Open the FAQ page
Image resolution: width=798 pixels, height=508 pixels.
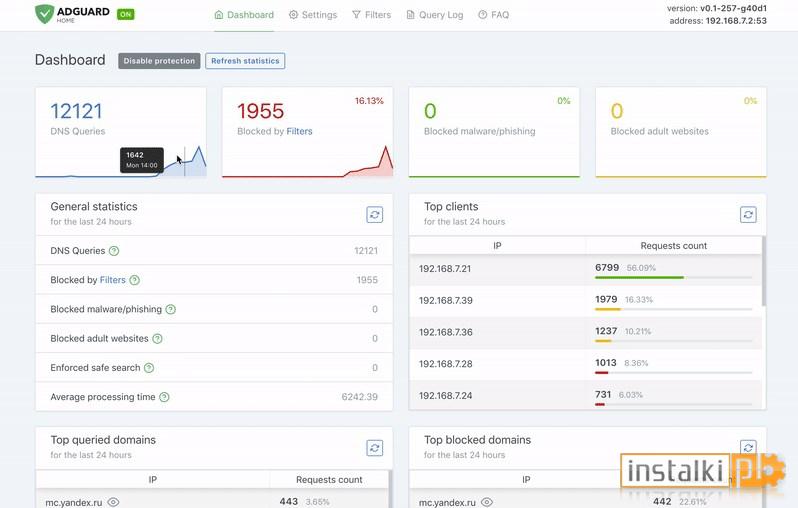tap(494, 15)
